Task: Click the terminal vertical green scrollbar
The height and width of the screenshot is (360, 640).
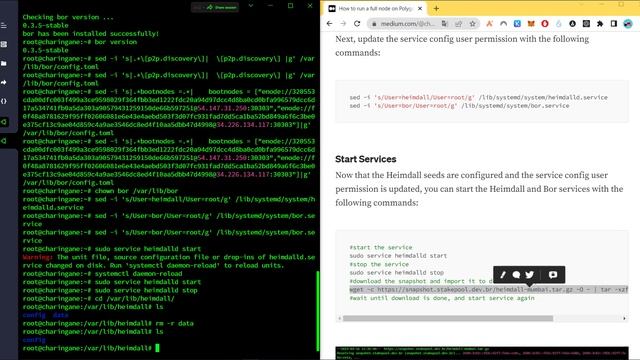Action: click(x=318, y=311)
